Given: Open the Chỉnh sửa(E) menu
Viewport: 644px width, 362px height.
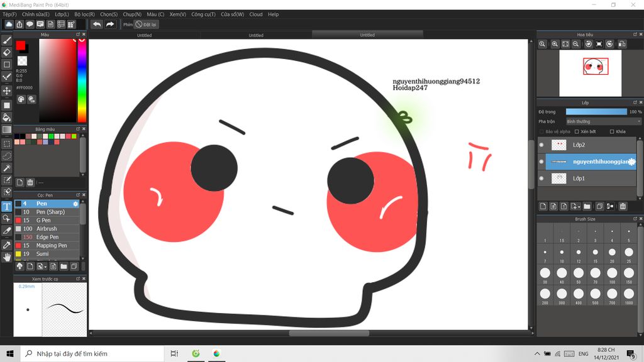Looking at the screenshot, I should click(36, 14).
